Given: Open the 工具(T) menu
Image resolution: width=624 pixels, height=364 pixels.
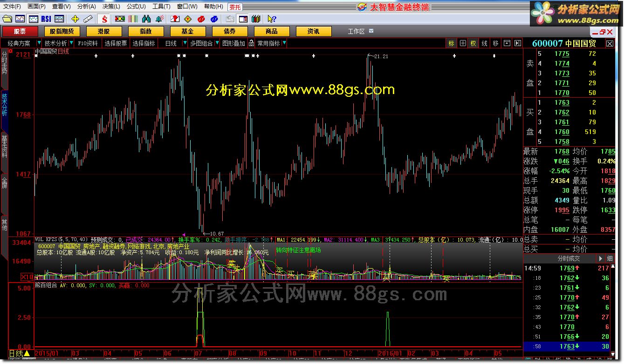Looking at the screenshot, I should pos(161,7).
